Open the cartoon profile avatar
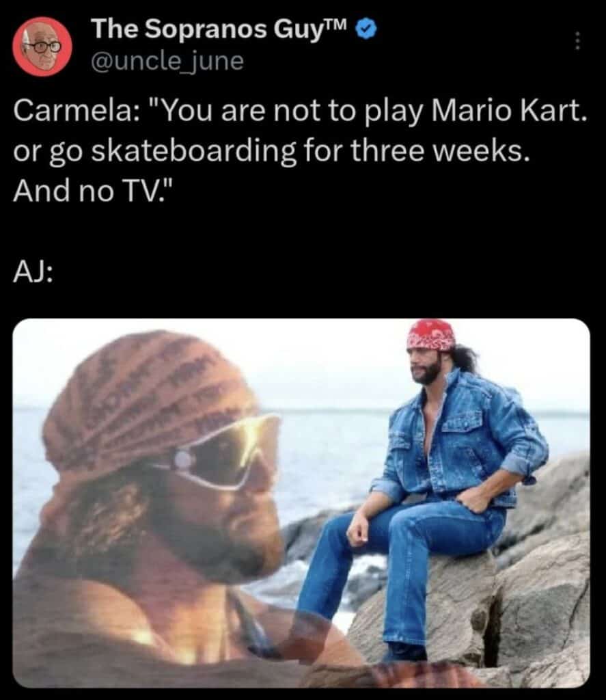Image resolution: width=606 pixels, height=700 pixels. 42,46
